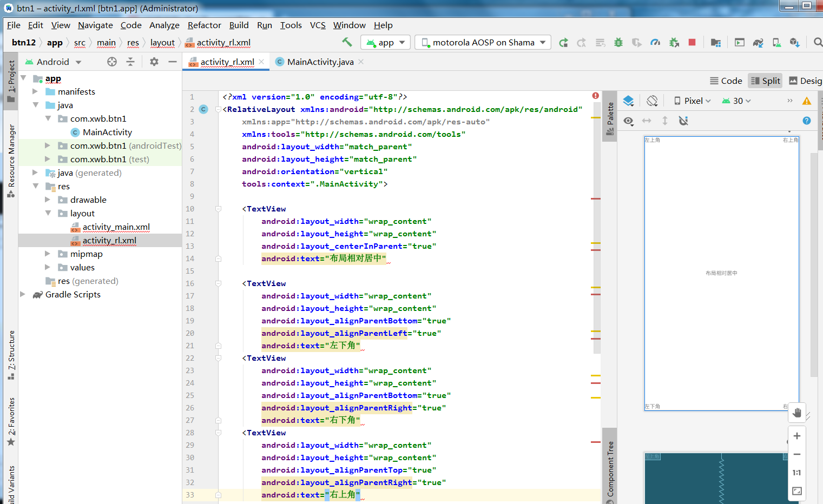The image size is (823, 504).
Task: Stop the running app (red square)
Action: [x=692, y=42]
